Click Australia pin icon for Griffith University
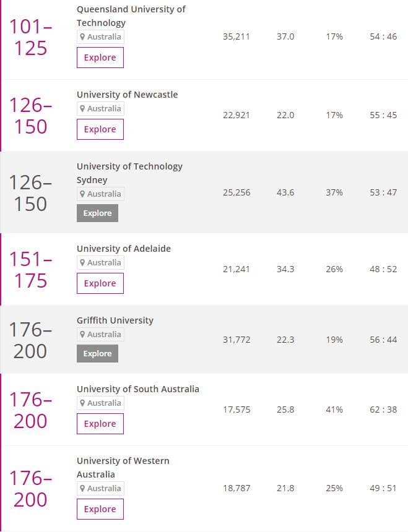This screenshot has width=408, height=532. pos(82,334)
